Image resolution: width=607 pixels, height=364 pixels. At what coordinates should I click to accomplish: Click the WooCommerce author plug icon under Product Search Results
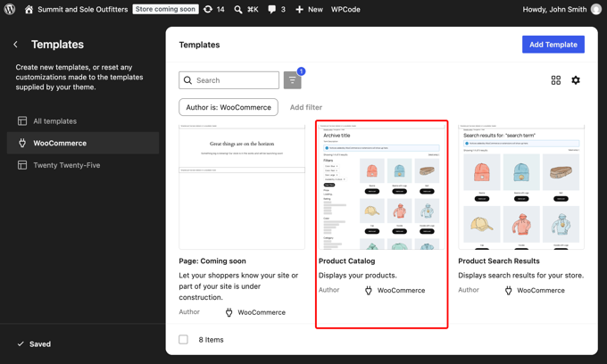click(x=508, y=291)
